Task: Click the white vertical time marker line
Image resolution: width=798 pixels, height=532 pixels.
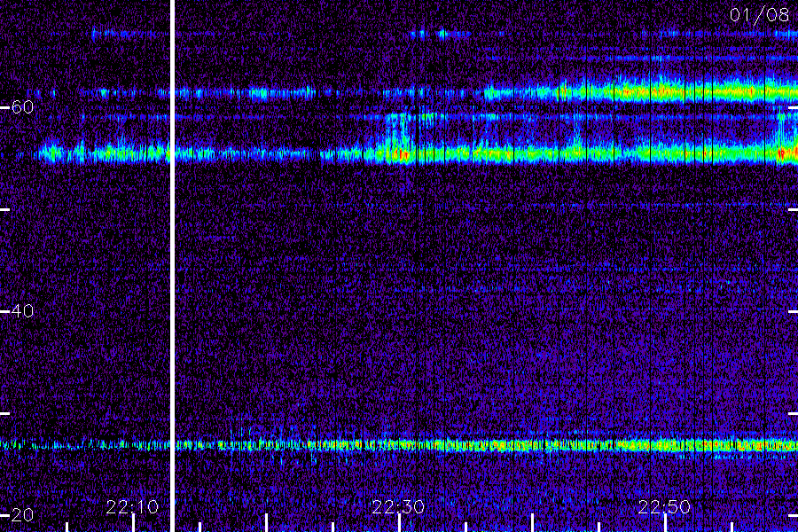Action: click(x=172, y=266)
